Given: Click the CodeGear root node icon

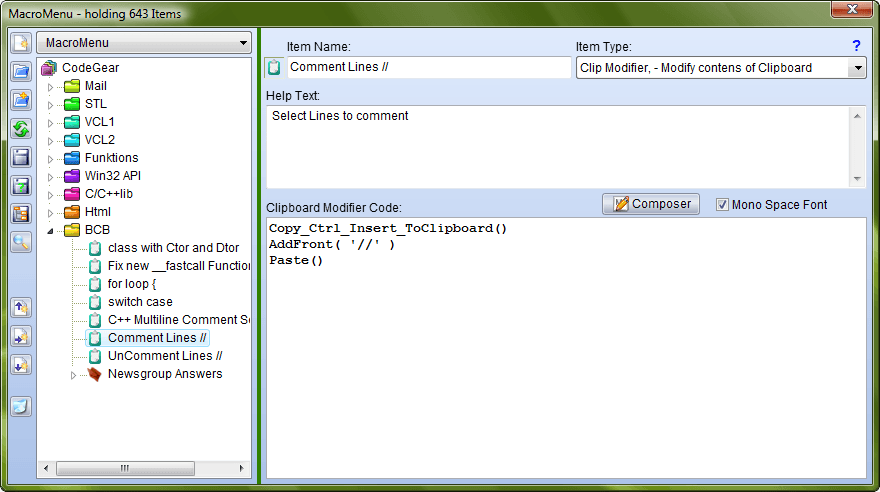Looking at the screenshot, I should click(x=49, y=68).
